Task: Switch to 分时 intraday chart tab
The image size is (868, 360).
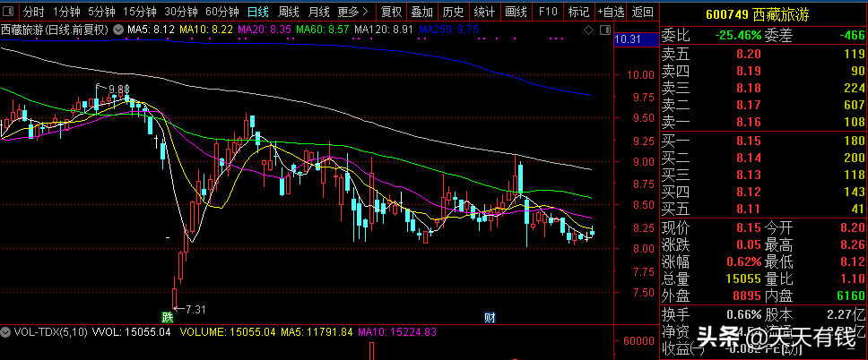Action: (x=34, y=11)
